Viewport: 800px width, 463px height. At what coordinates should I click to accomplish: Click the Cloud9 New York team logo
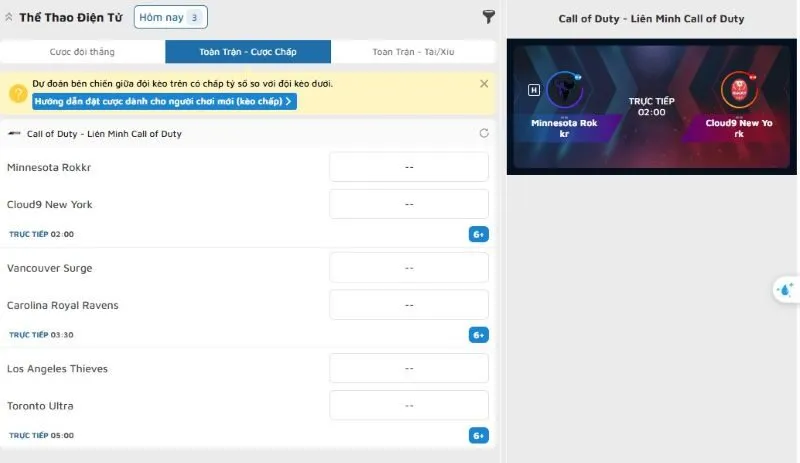[740, 91]
